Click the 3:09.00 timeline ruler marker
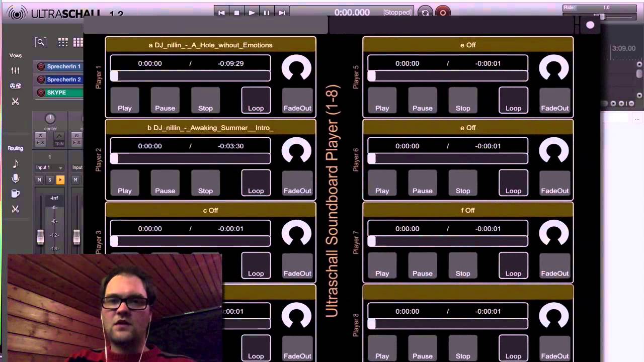 (x=623, y=49)
